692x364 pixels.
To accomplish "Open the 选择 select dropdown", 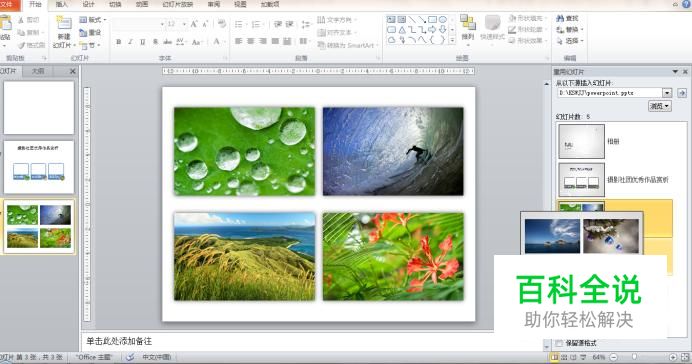I will click(570, 41).
